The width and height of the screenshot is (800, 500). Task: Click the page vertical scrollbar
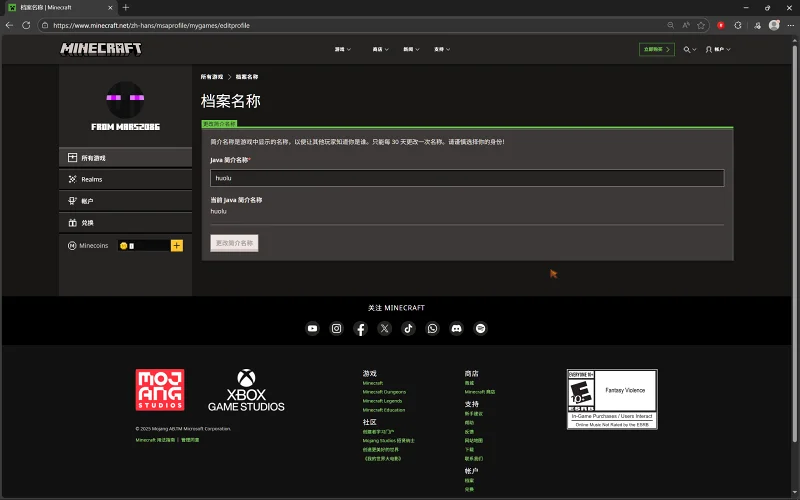(x=794, y=245)
